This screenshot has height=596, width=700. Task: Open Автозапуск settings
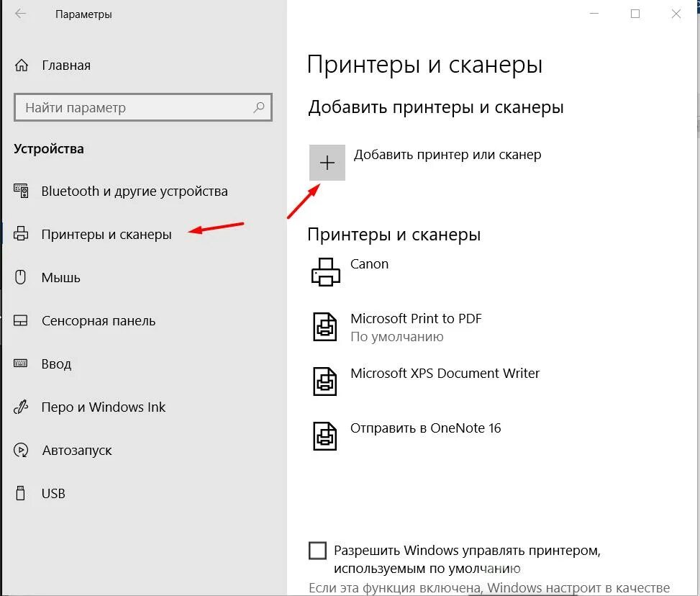tap(77, 451)
